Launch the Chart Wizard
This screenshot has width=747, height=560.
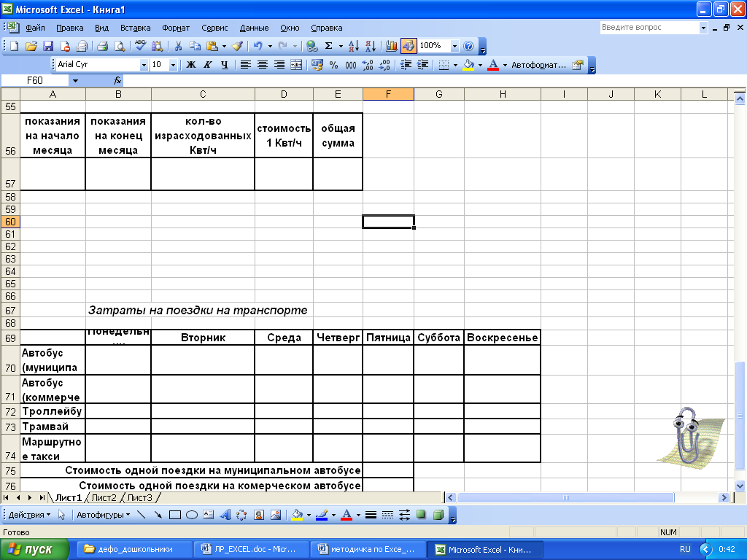click(392, 46)
